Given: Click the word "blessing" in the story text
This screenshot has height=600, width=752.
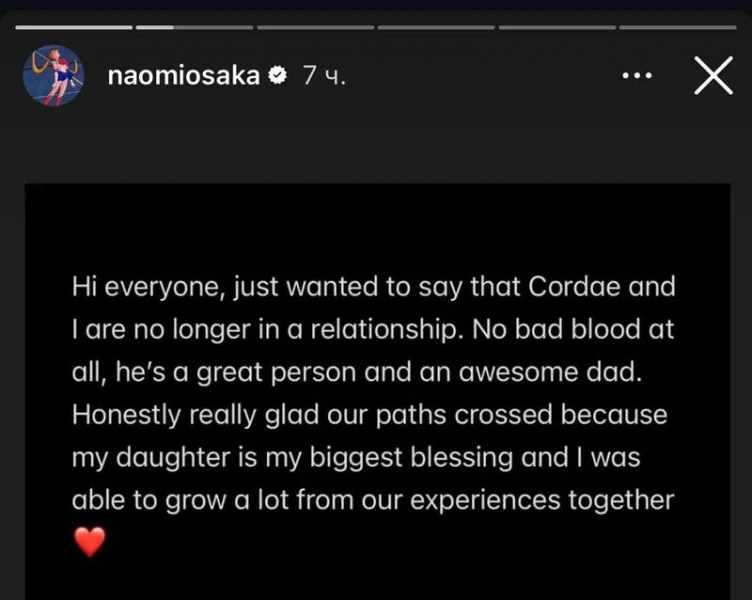Looking at the screenshot, I should tap(461, 457).
